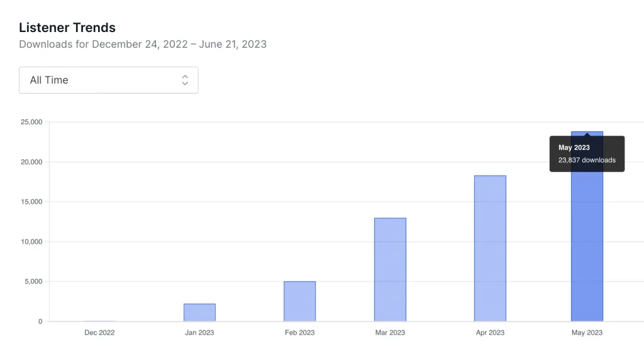
Task: Click the downloads date range subtitle
Action: (143, 44)
